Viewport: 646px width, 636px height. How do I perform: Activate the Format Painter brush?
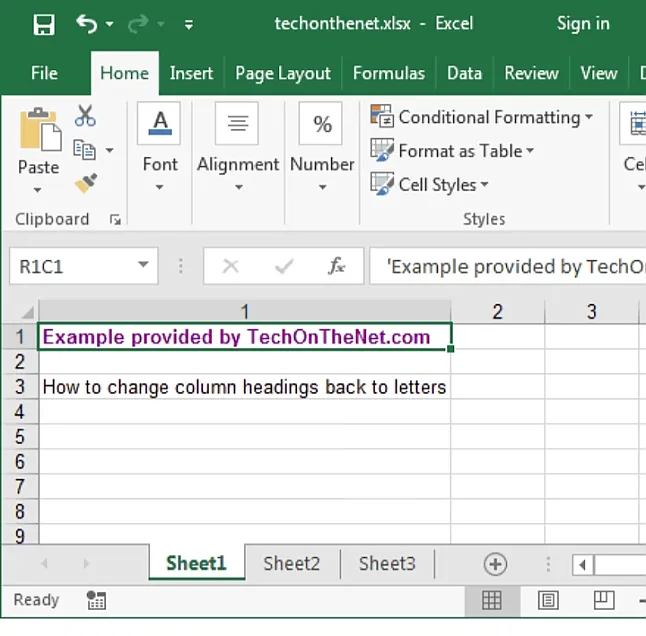coord(86,183)
